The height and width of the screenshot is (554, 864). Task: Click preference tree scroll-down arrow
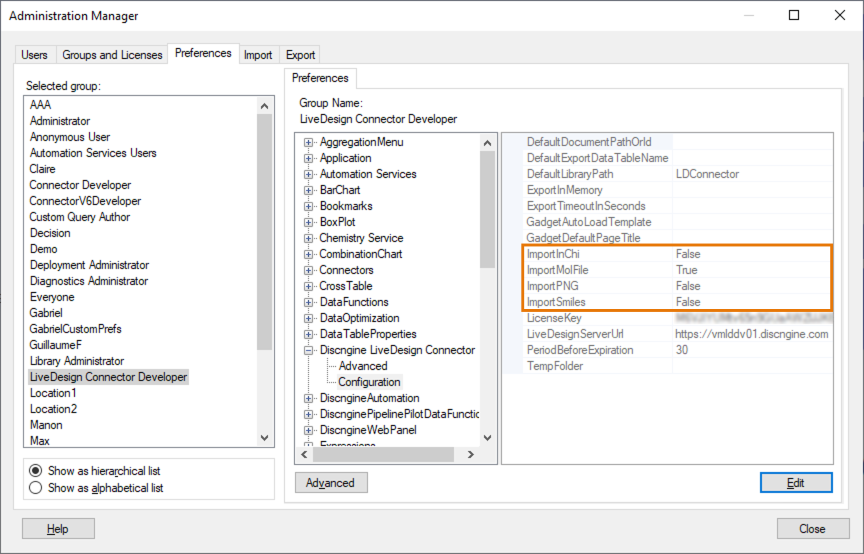(487, 438)
